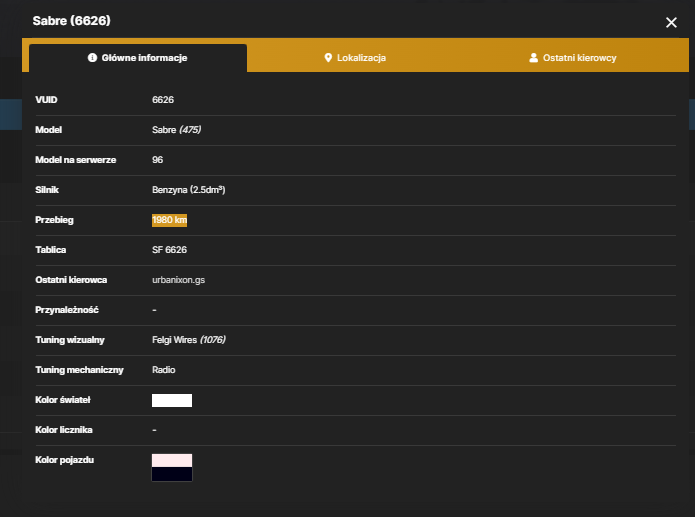Screen dimensions: 695x517
Task: Click the highlighted 1980 km mileage value
Action: tap(169, 220)
